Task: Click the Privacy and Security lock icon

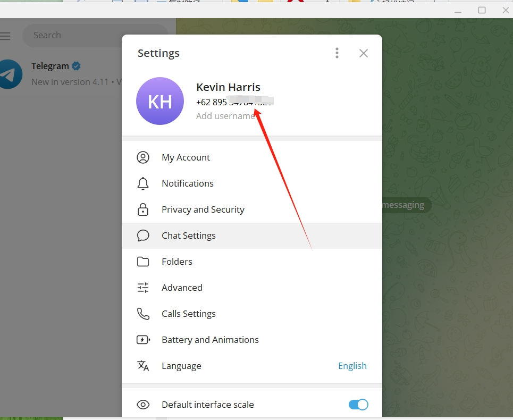Action: click(143, 209)
